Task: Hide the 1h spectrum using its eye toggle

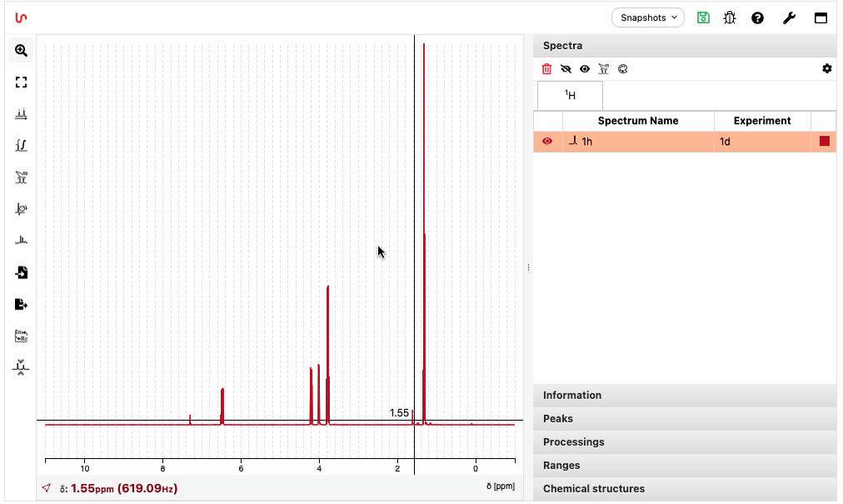Action: (549, 141)
